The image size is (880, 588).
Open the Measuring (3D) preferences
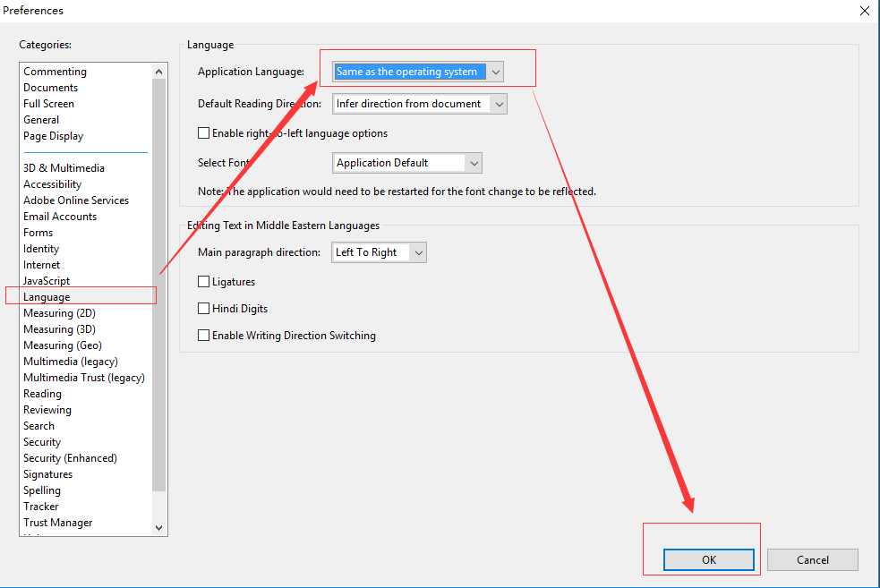click(x=59, y=328)
